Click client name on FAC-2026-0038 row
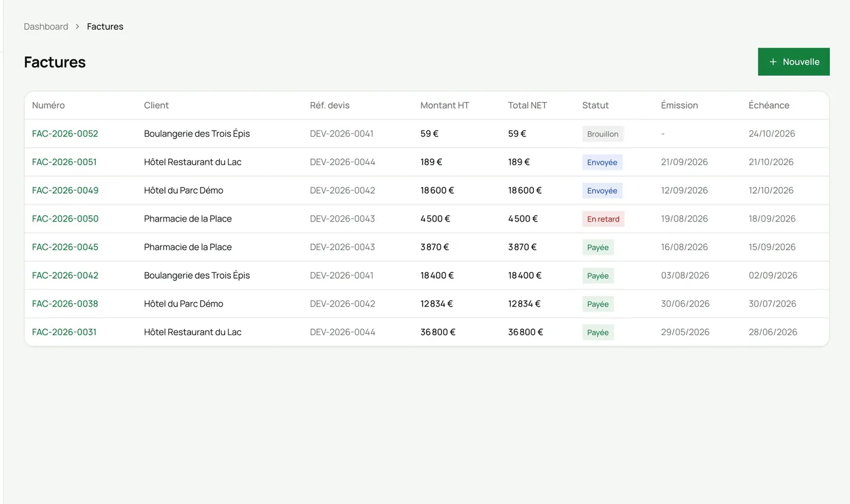850x504 pixels. (x=183, y=304)
